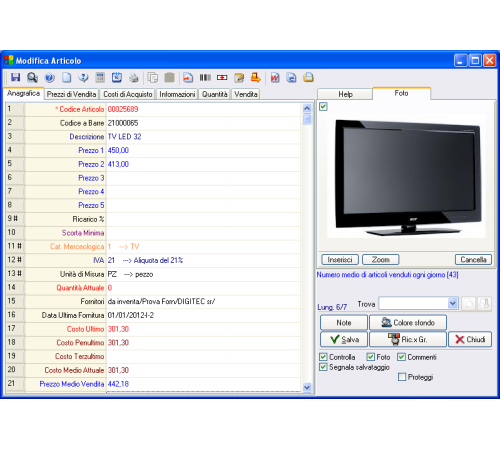Enable the Proteggi checkbox
Viewport: 500px width, 450px height.
point(402,377)
